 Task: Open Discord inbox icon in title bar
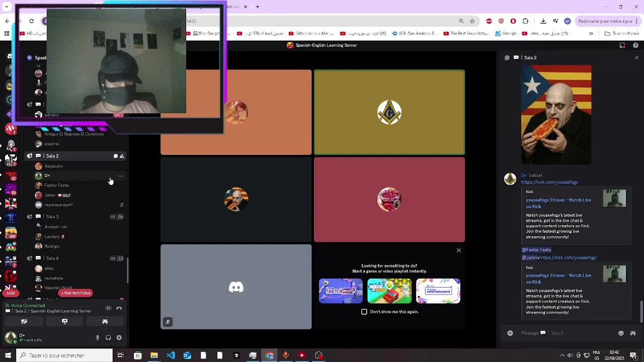click(x=622, y=45)
